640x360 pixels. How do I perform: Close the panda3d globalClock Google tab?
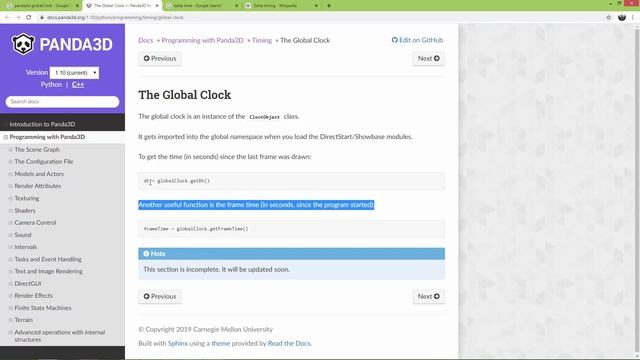(77, 6)
